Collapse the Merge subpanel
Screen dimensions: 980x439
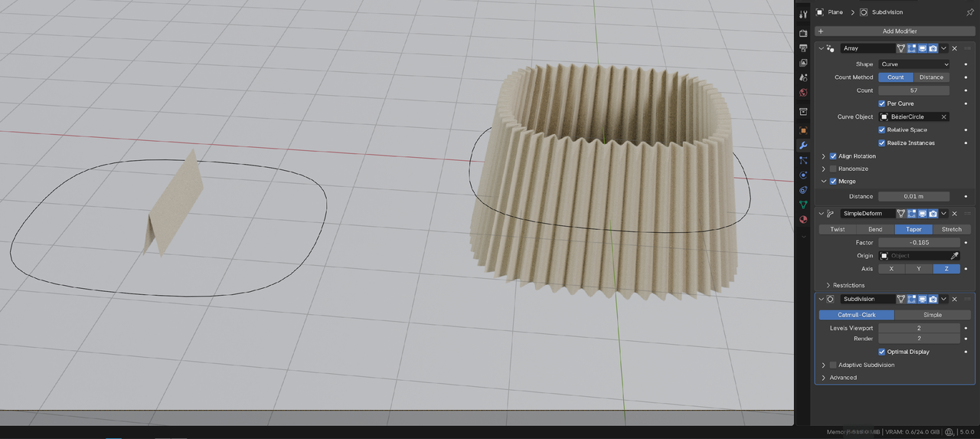tap(824, 182)
